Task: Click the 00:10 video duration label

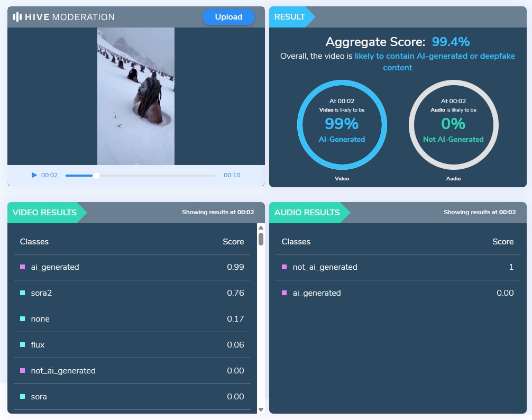Action: pos(232,176)
